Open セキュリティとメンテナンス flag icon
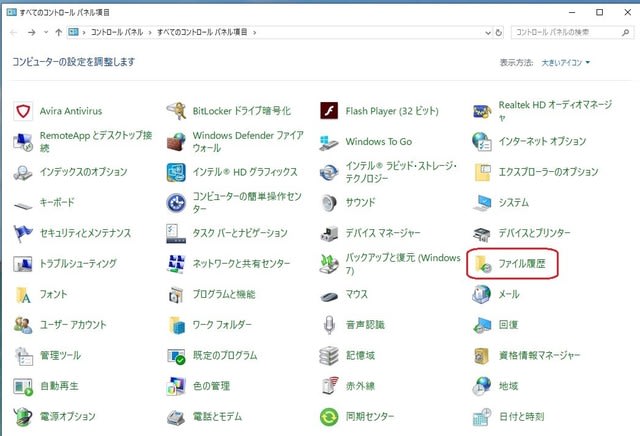This screenshot has height=436, width=640. tap(23, 234)
